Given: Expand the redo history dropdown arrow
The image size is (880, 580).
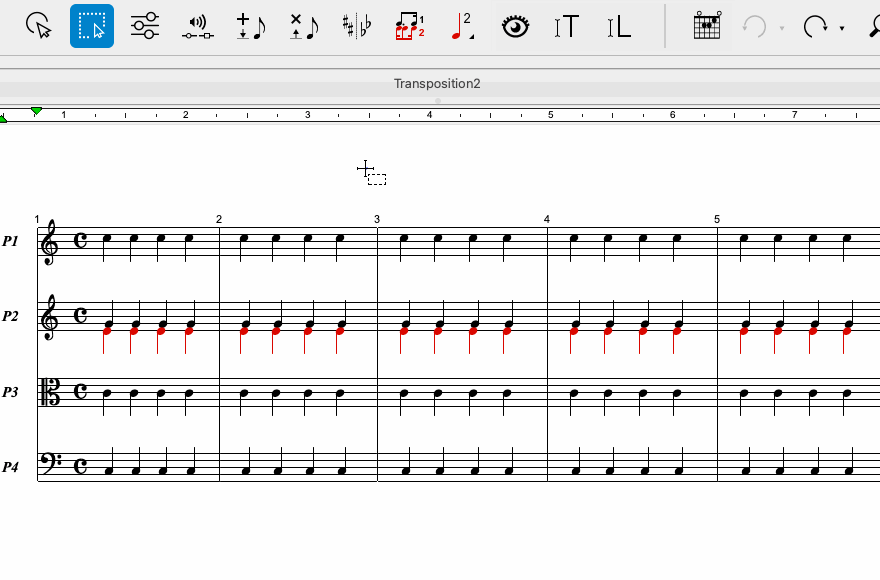Looking at the screenshot, I should pos(842,29).
